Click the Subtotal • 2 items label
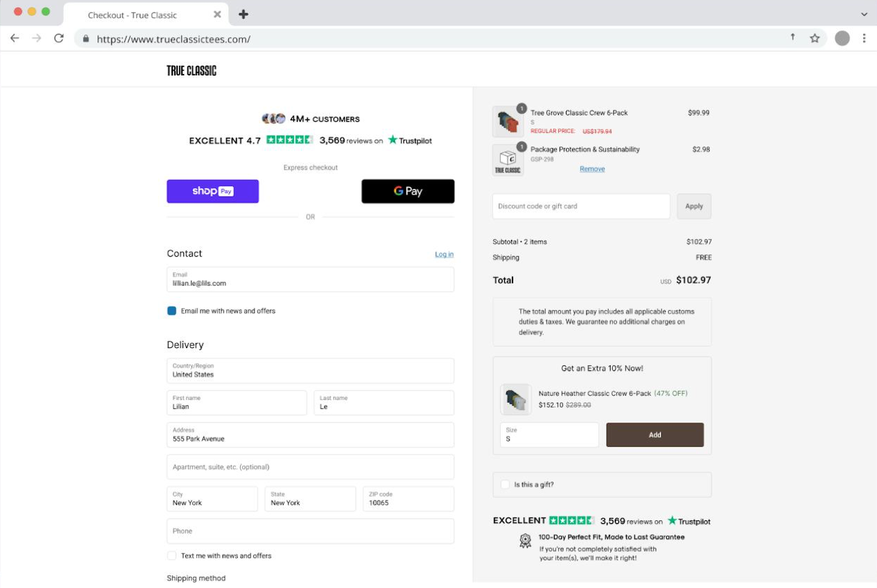 pos(519,242)
